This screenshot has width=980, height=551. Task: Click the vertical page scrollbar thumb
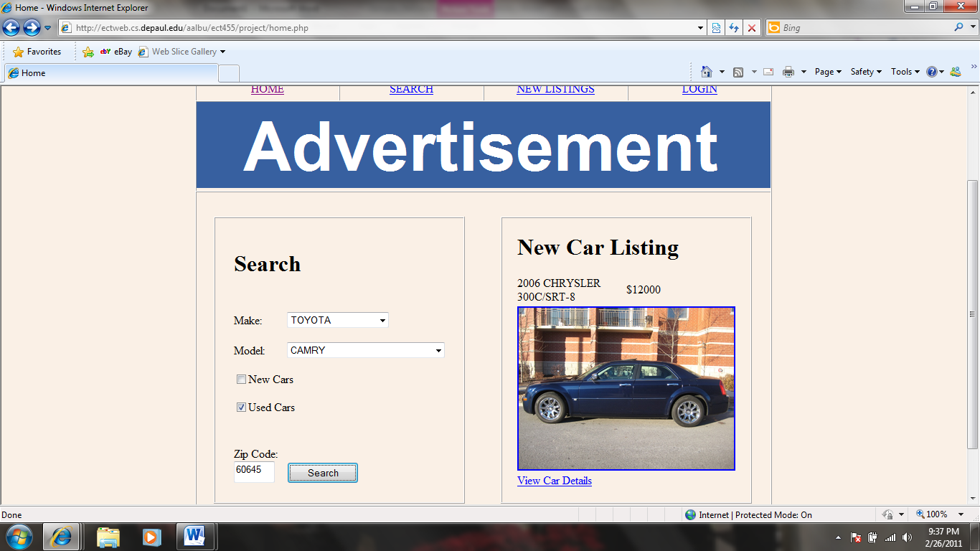click(973, 314)
